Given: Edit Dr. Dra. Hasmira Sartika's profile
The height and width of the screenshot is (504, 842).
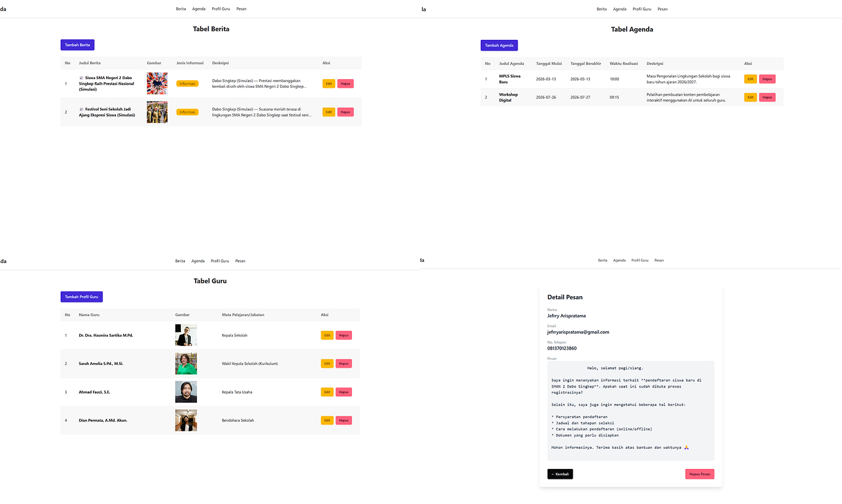Looking at the screenshot, I should click(x=327, y=335).
